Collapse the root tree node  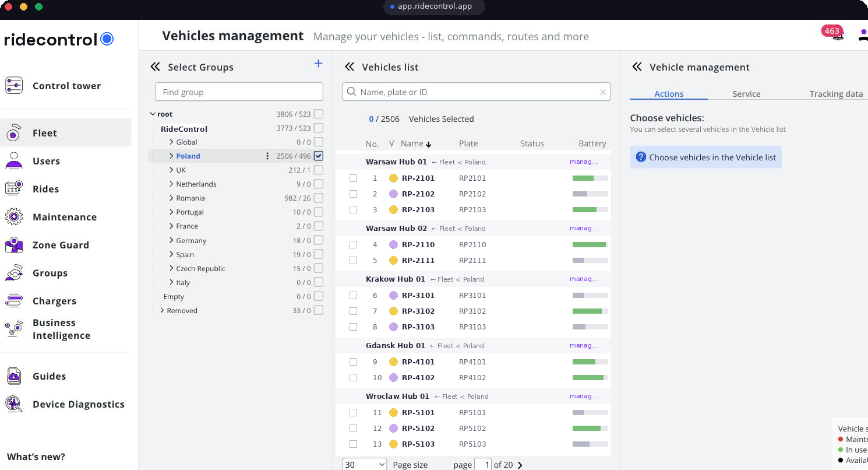[153, 114]
